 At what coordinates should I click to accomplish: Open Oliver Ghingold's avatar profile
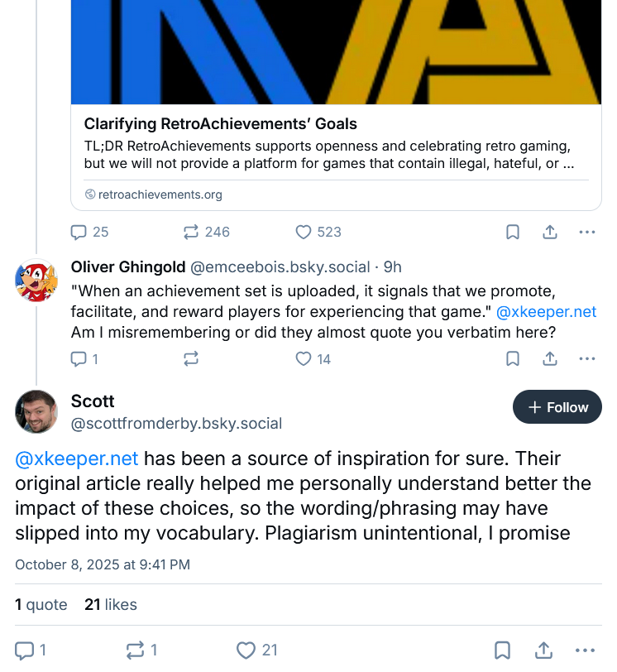(x=36, y=281)
